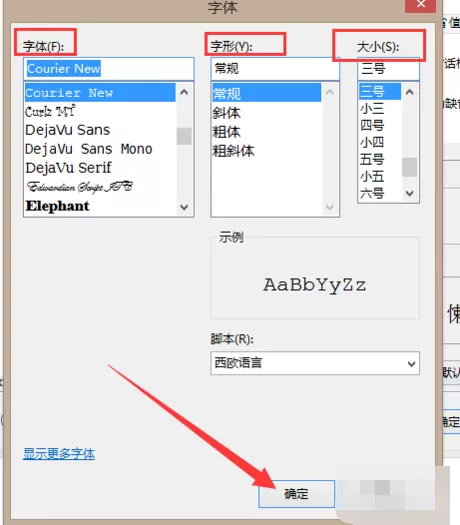Click style list scroll up arrow
This screenshot has width=460, height=525.
point(330,92)
